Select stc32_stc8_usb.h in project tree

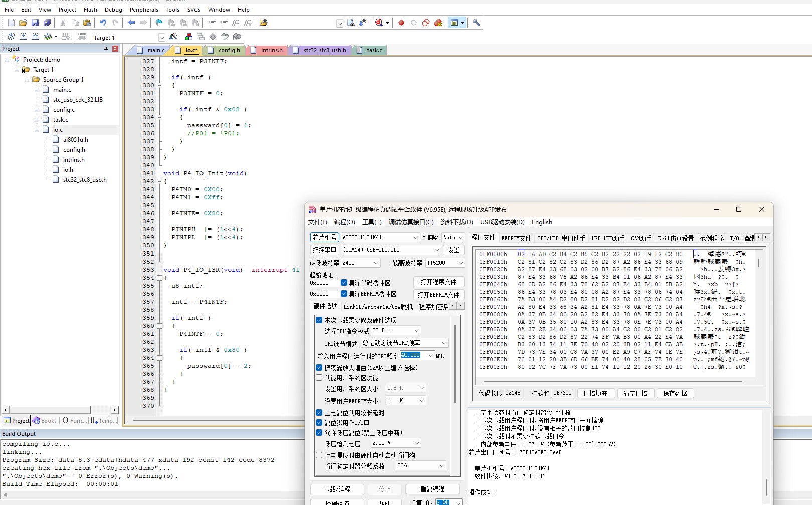tap(85, 180)
